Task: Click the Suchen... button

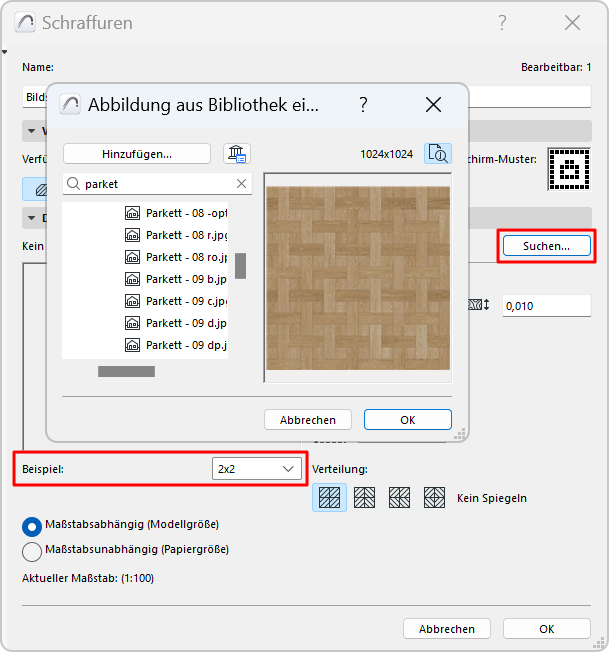Action: pyautogui.click(x=547, y=246)
